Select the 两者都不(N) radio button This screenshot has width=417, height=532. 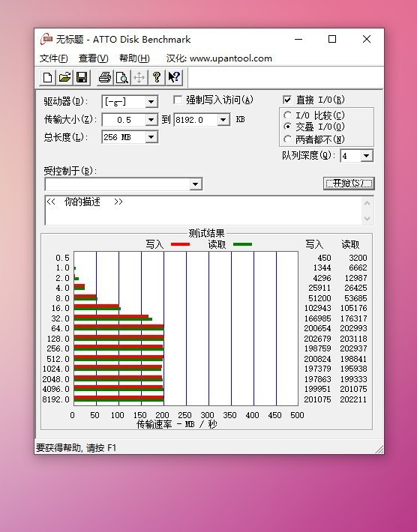click(x=287, y=139)
